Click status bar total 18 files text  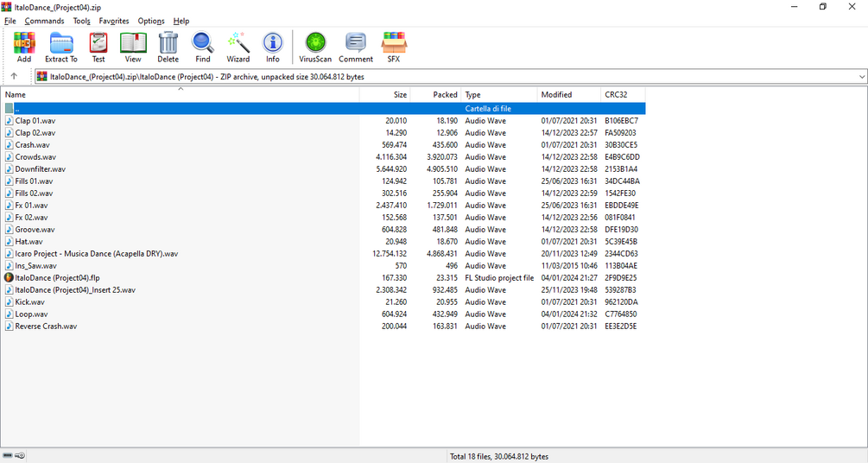click(498, 456)
